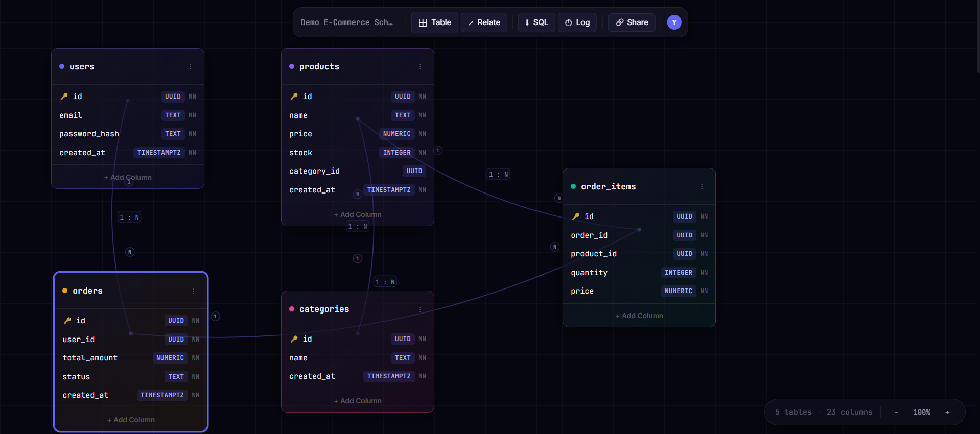This screenshot has width=980, height=434.
Task: Click the Table toolbar button
Action: coord(435,22)
